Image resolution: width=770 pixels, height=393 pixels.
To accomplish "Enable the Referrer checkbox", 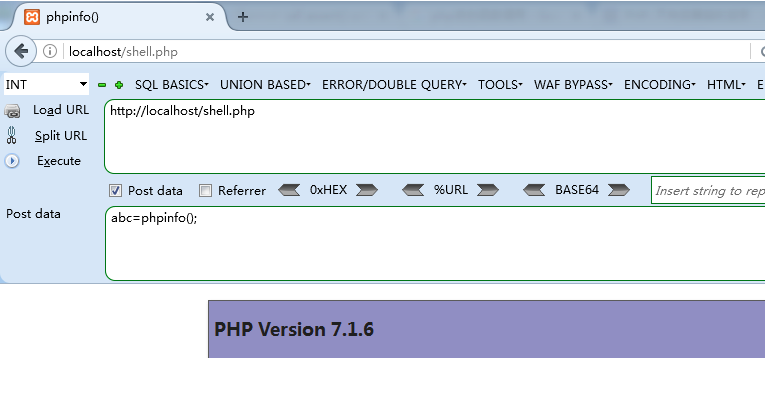I will (205, 191).
